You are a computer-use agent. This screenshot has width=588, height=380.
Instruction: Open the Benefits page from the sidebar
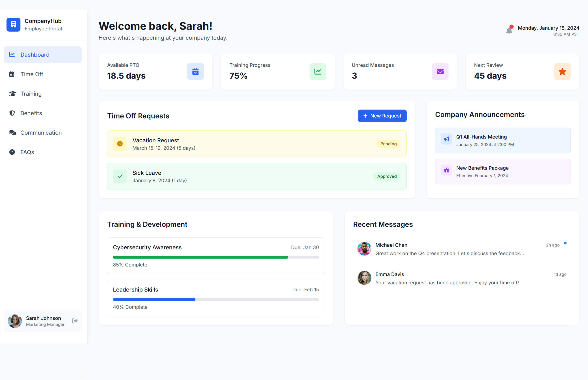click(31, 113)
